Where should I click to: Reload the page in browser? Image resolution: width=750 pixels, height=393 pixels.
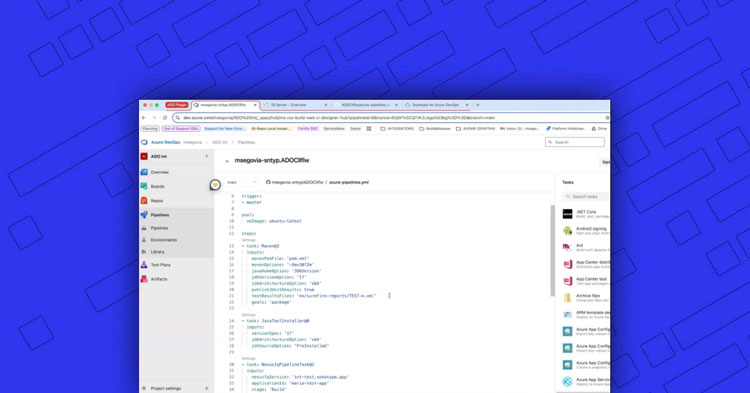(165, 118)
